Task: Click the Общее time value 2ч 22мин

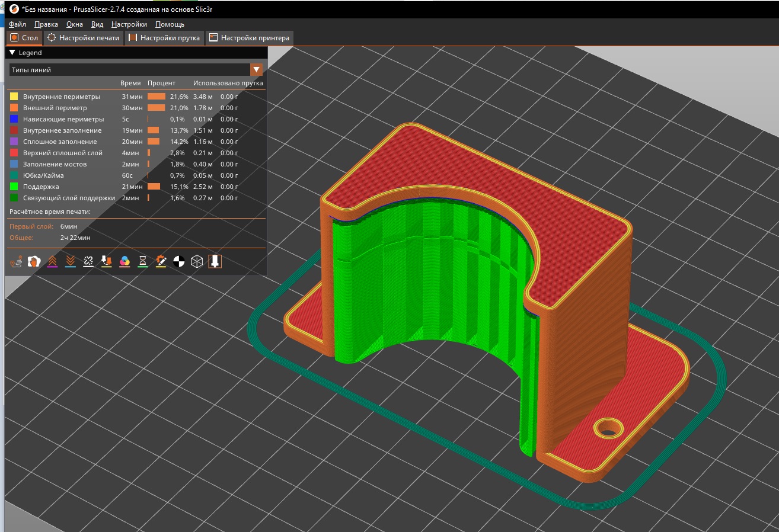Action: click(75, 238)
